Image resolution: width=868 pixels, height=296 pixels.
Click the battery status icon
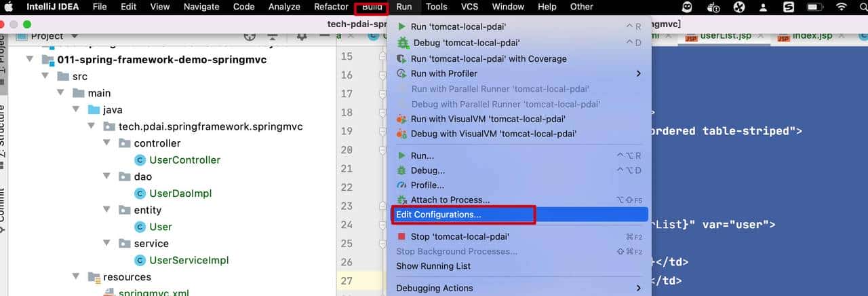(816, 7)
